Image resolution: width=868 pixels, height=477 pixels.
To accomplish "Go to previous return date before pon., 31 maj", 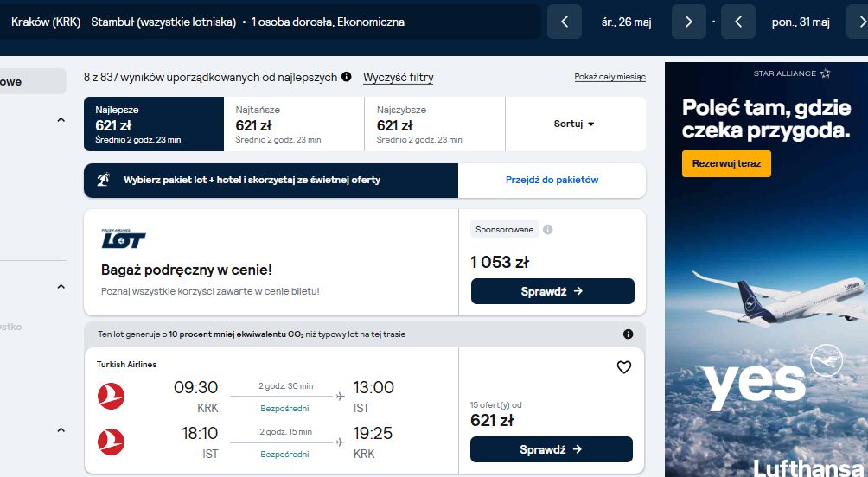I will (738, 22).
